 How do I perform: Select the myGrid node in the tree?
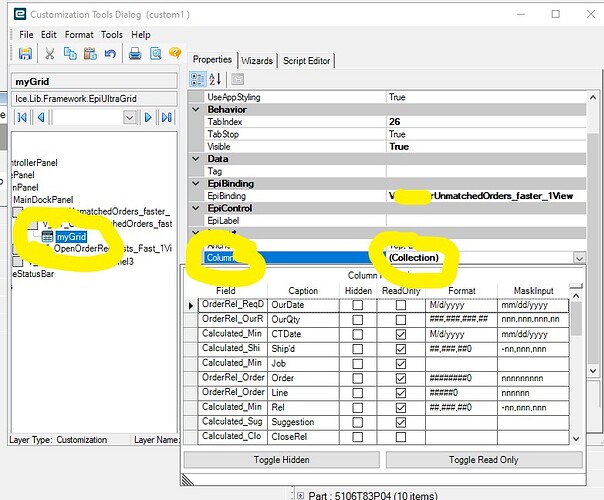tap(71, 236)
